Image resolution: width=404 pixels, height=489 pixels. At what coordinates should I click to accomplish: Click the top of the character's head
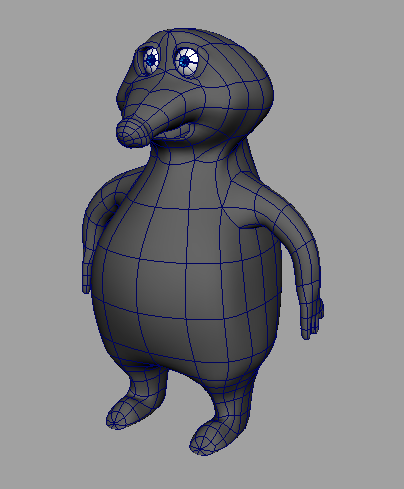(193, 37)
